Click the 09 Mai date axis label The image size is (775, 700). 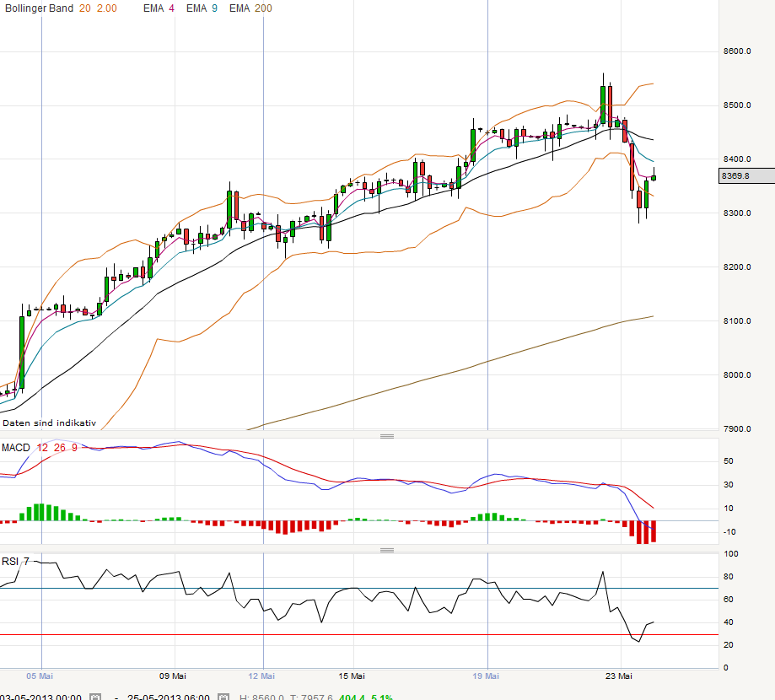[173, 676]
